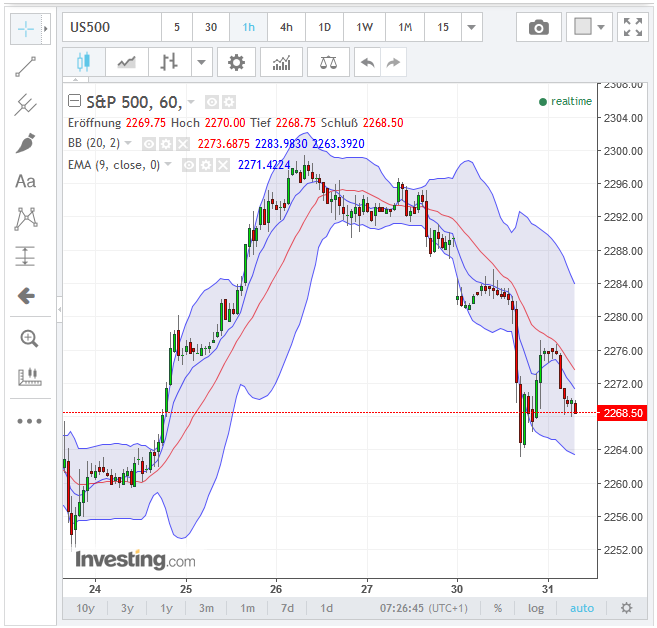Remove the Bollinger Bands indicator
This screenshot has height=628, width=657.
coord(183,144)
